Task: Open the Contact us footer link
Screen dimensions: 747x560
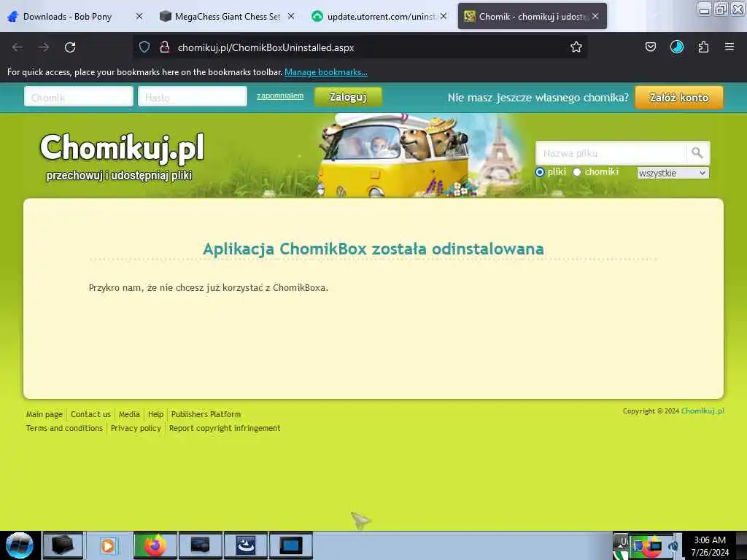Action: click(x=90, y=414)
